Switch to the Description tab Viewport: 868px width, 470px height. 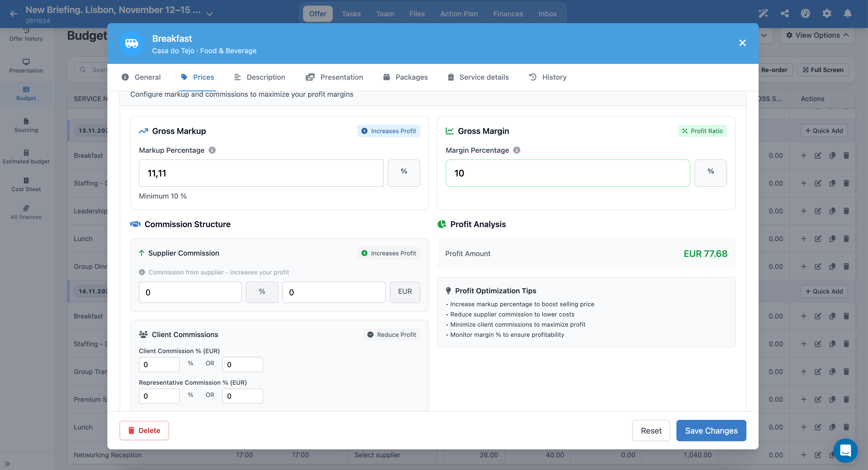coord(259,77)
